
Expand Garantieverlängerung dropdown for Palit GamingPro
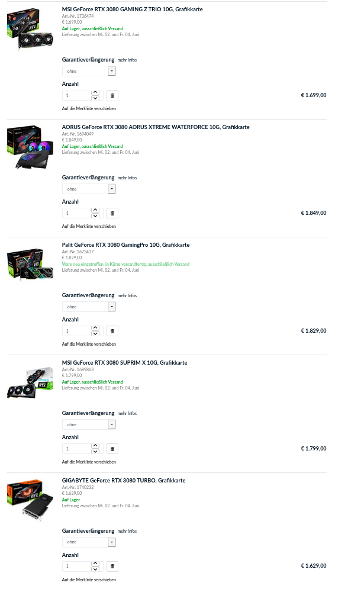(x=89, y=307)
